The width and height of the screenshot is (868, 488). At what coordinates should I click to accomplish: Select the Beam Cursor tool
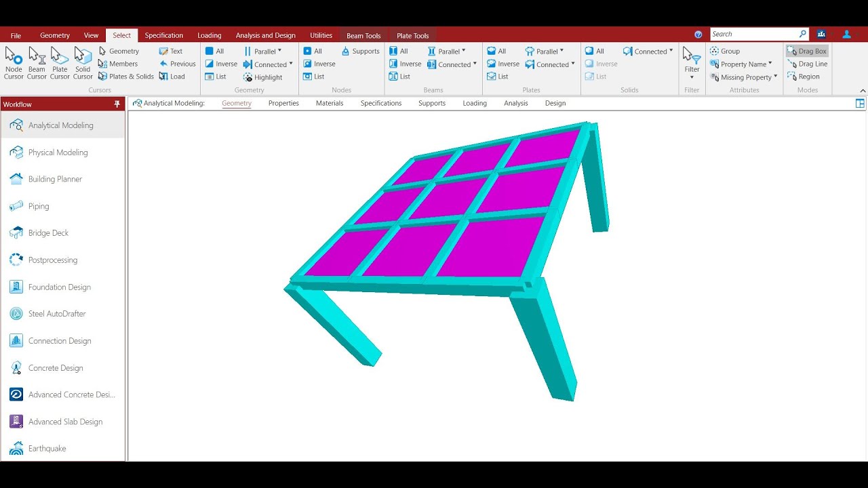37,63
